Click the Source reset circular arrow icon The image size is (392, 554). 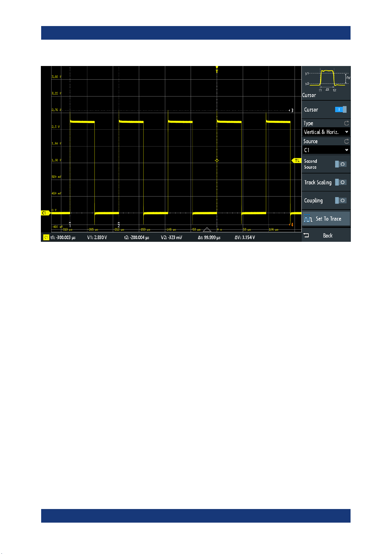point(346,141)
